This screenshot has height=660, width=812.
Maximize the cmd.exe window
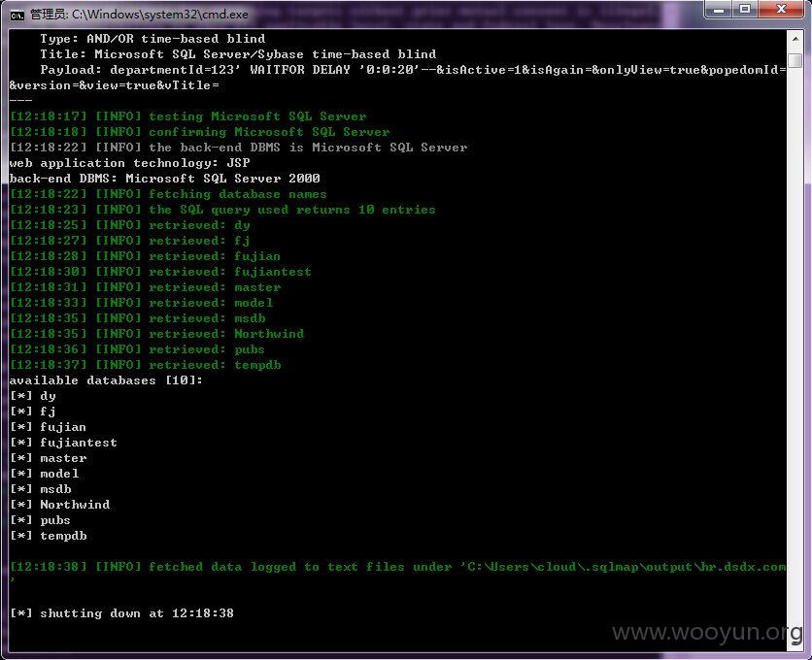745,10
